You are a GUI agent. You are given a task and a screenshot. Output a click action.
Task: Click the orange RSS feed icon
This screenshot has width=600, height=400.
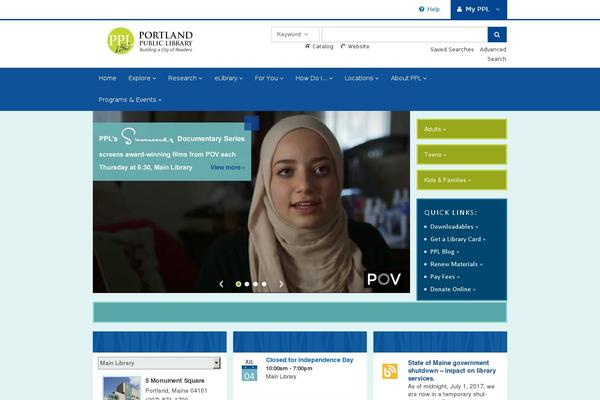(390, 371)
